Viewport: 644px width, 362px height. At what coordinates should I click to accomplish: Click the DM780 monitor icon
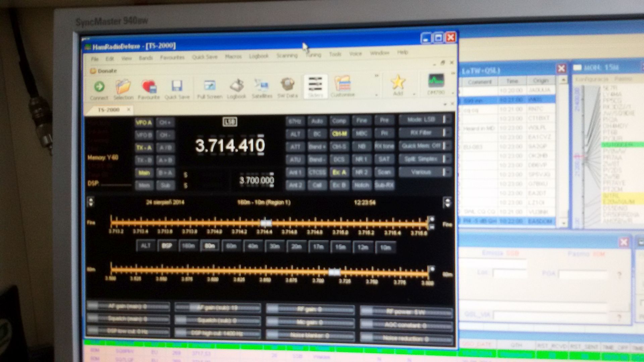pos(436,81)
